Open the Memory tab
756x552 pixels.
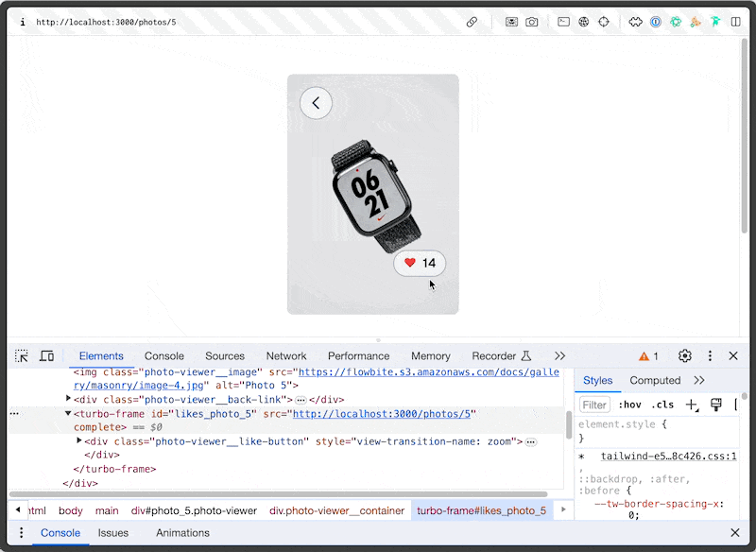coord(431,355)
